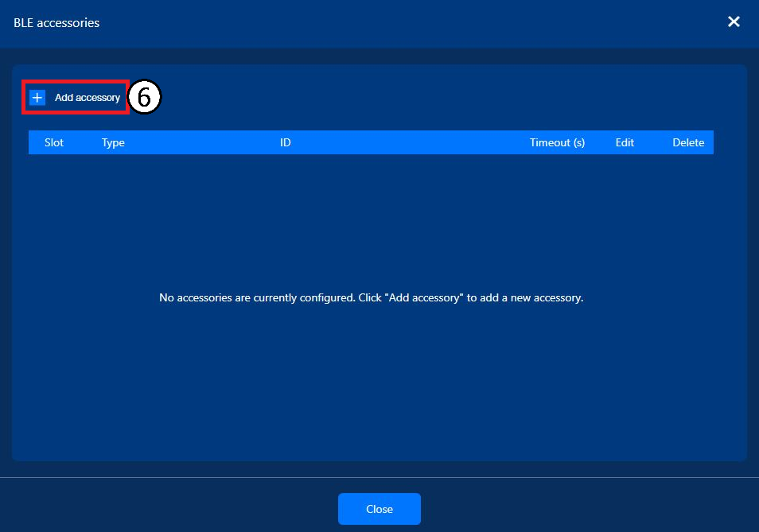Click the empty header row space between Type and ID
759x532 pixels.
pyautogui.click(x=202, y=142)
